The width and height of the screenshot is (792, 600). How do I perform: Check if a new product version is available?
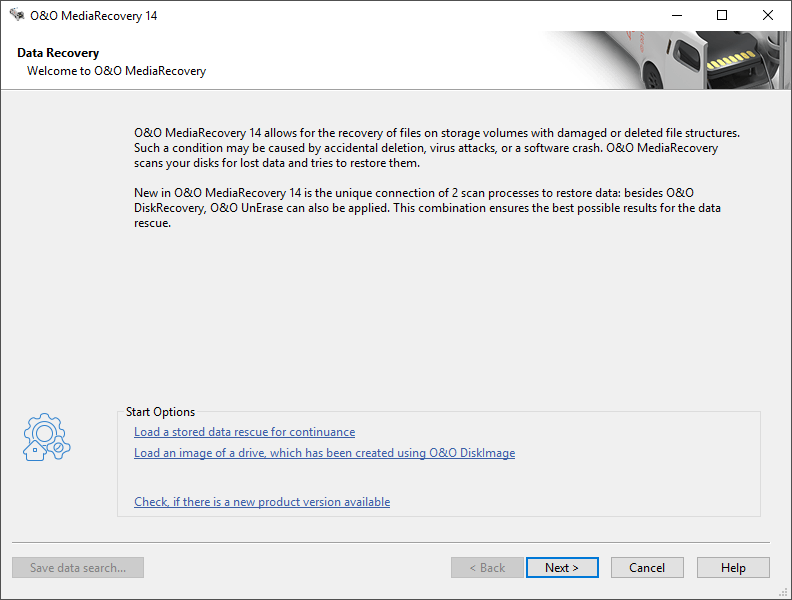click(262, 502)
